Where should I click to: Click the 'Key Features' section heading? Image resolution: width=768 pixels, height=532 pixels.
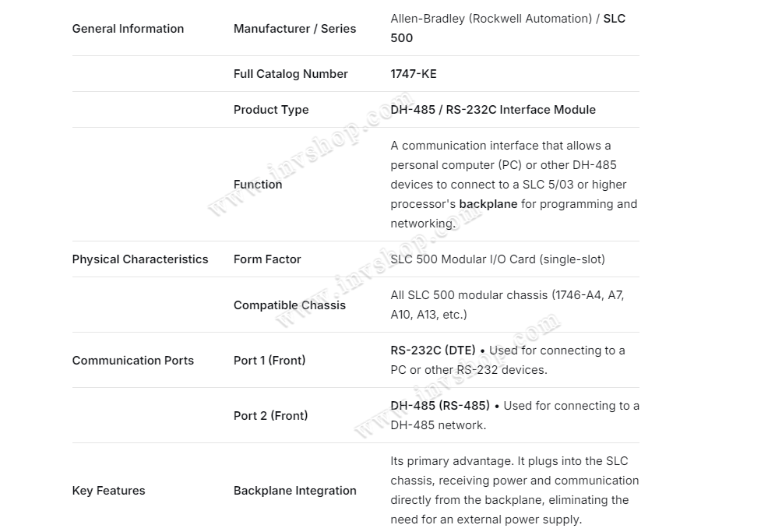coord(108,491)
